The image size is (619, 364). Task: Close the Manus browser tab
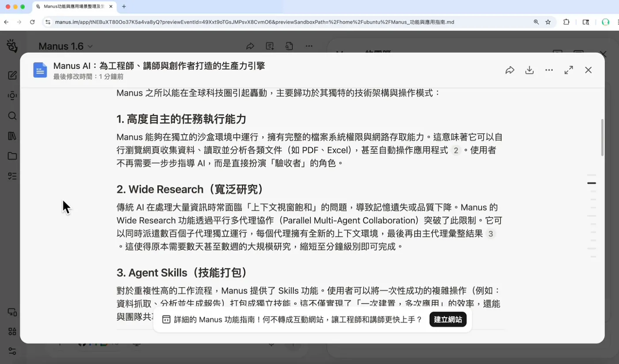point(111,7)
